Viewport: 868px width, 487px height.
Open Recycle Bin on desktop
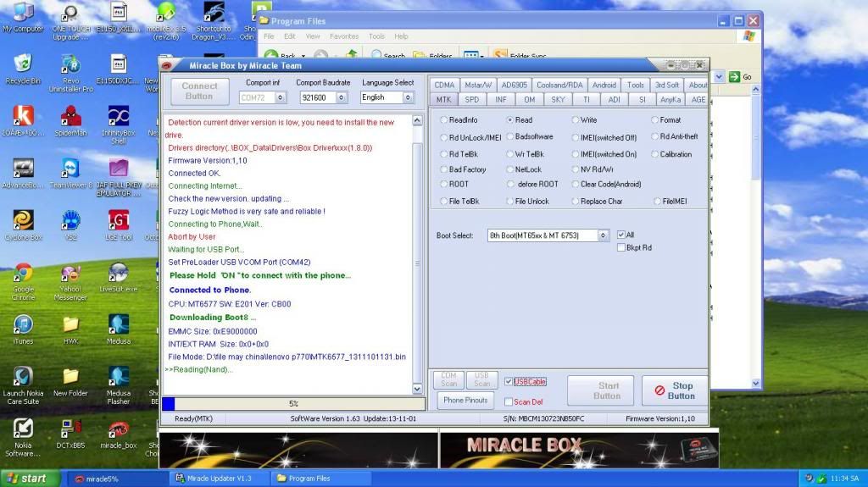pyautogui.click(x=23, y=69)
